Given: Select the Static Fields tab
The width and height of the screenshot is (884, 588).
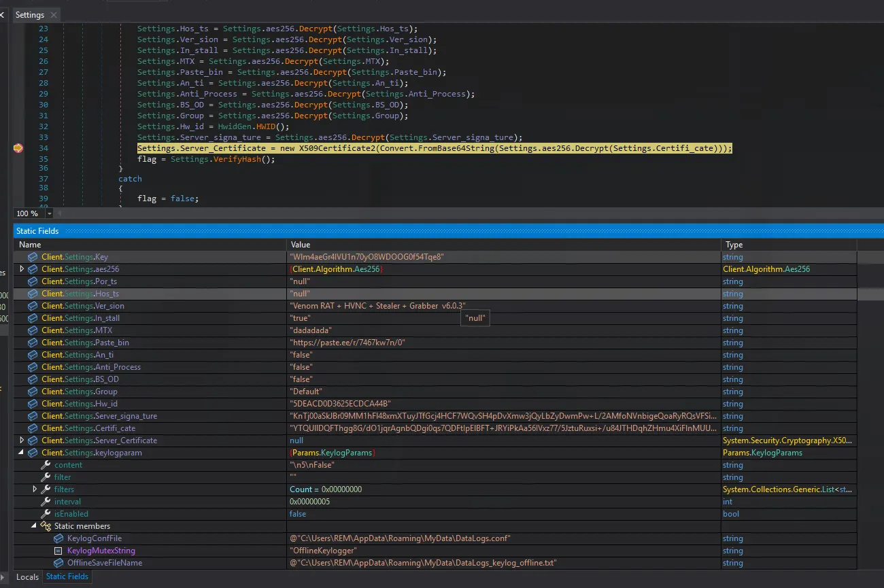Looking at the screenshot, I should [67, 576].
